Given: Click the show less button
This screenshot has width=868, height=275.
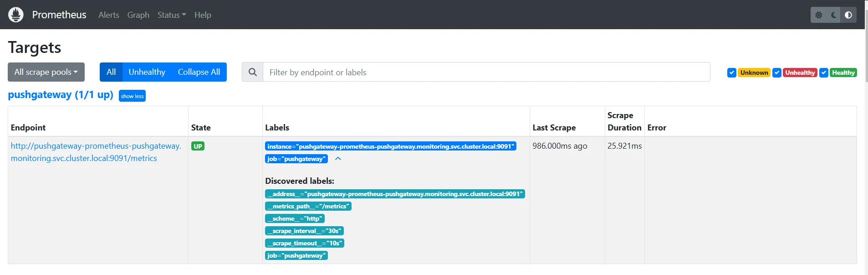Looking at the screenshot, I should 132,96.
